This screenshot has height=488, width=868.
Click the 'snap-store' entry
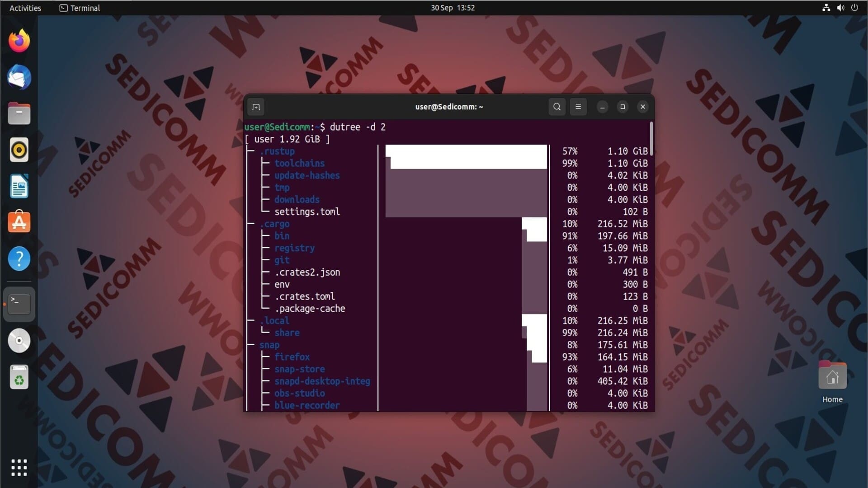tap(299, 369)
